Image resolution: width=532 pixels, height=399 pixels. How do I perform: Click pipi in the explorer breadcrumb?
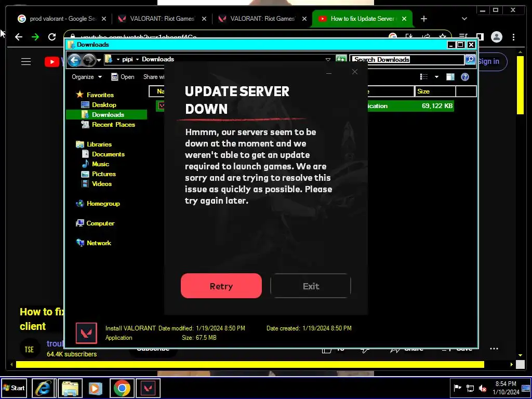128,59
